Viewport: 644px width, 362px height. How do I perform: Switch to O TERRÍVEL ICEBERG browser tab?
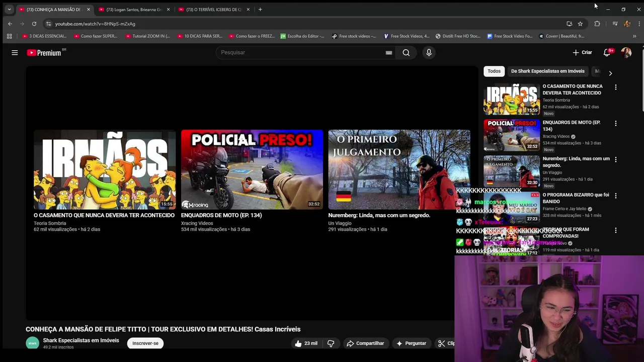213,10
